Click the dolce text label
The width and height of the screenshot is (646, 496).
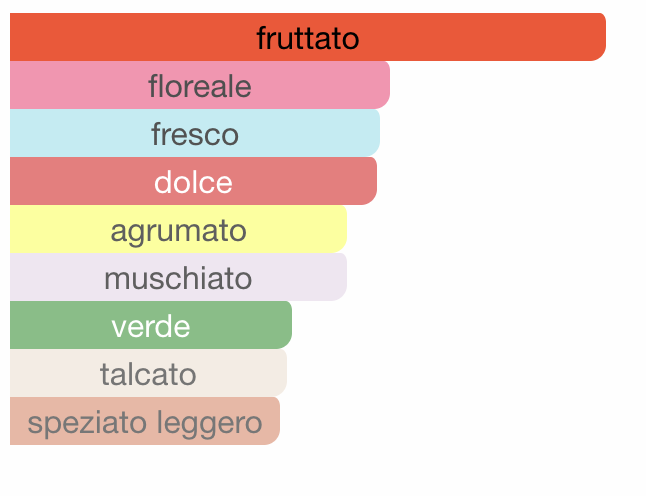(193, 182)
